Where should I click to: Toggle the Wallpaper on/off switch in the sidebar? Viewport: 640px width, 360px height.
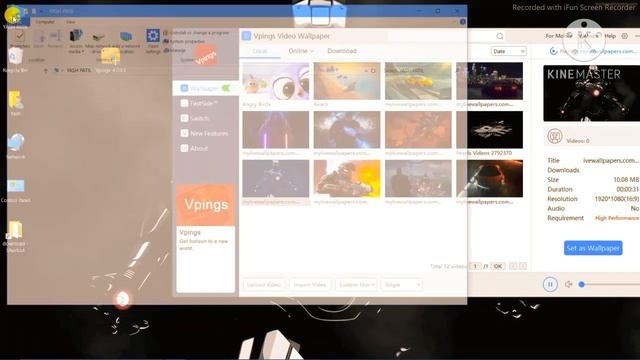click(226, 88)
